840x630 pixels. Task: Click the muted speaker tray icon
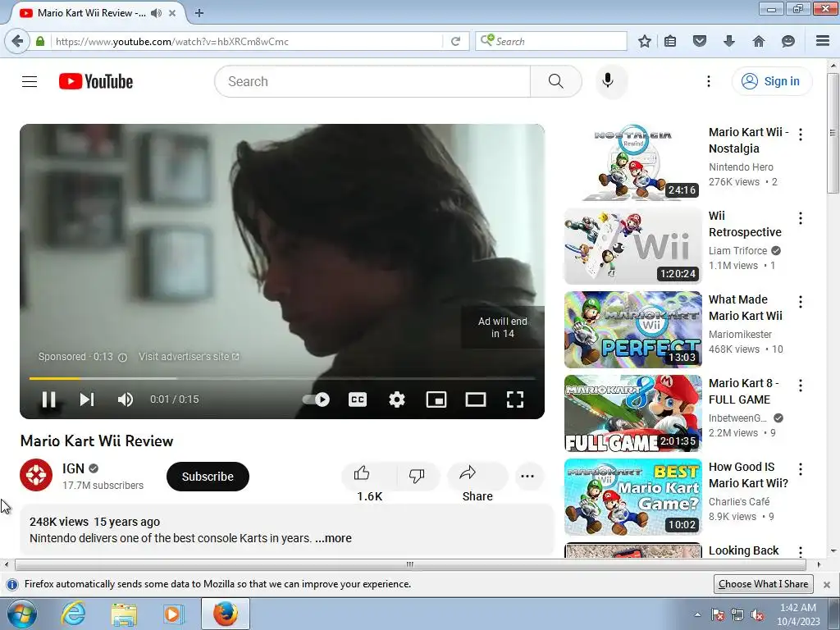point(757,615)
